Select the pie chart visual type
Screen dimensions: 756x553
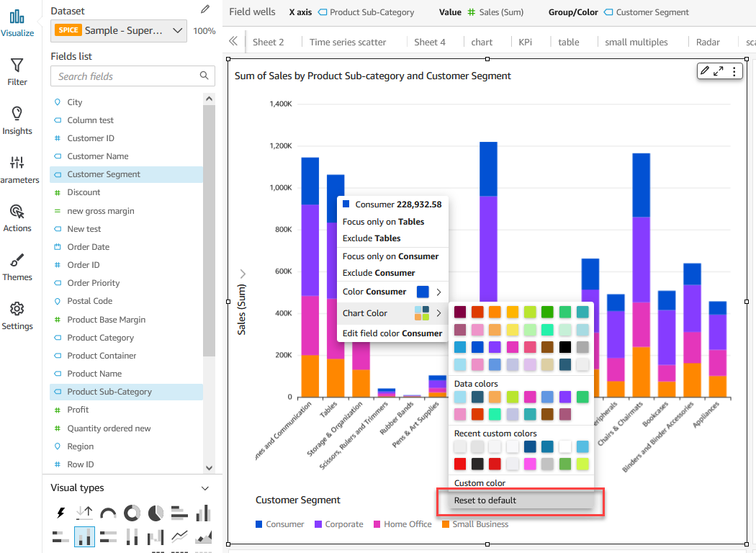pyautogui.click(x=156, y=513)
